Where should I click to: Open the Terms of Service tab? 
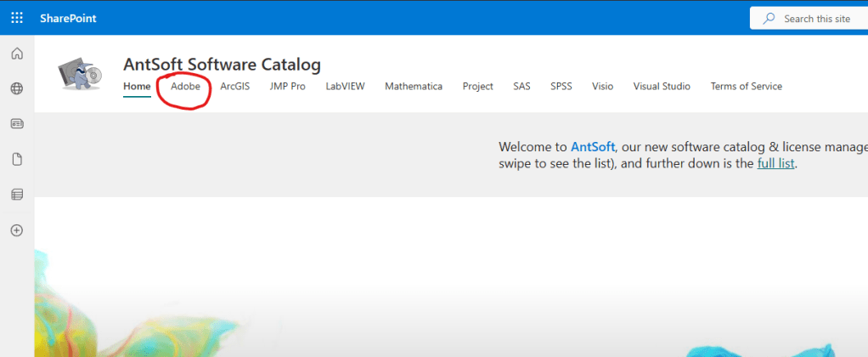point(746,87)
